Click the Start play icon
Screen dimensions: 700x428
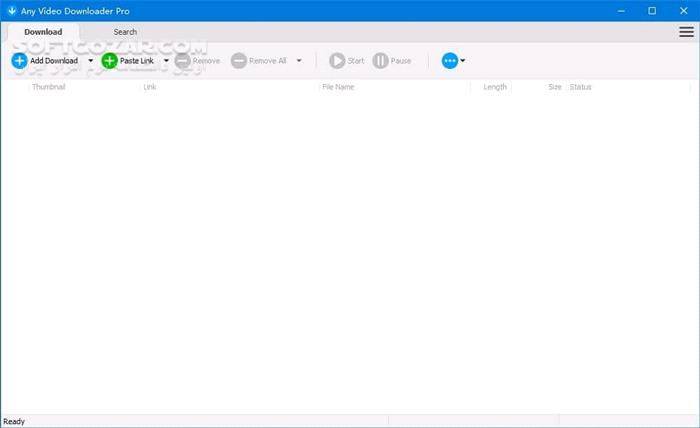click(337, 61)
